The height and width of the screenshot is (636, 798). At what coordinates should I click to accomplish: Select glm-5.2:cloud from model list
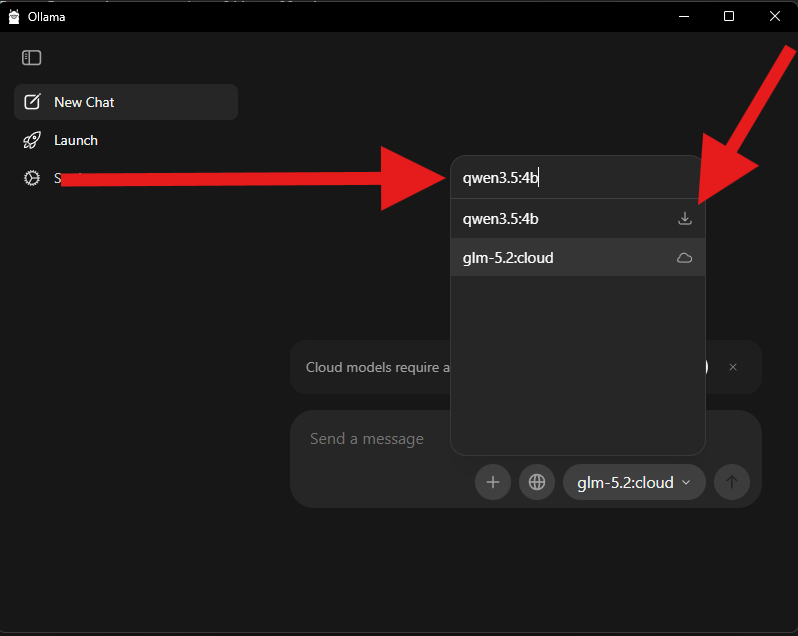click(x=578, y=258)
